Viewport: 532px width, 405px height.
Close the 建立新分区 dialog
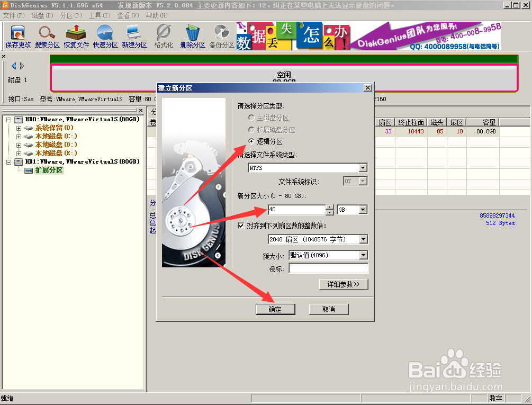click(x=368, y=88)
